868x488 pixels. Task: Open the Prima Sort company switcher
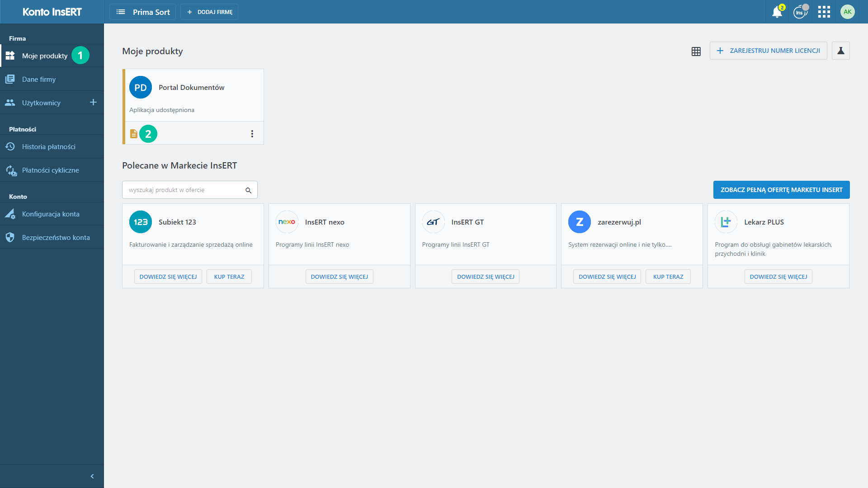click(143, 12)
